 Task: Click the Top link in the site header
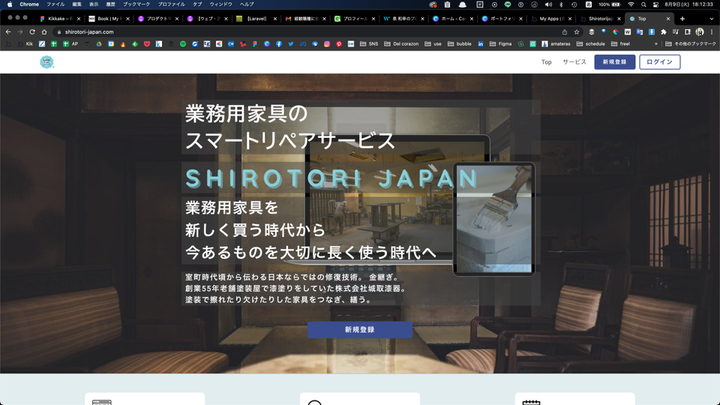click(x=546, y=62)
